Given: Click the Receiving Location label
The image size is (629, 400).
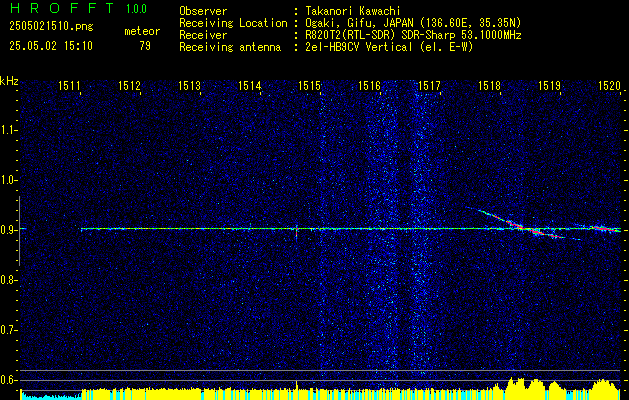Looking at the screenshot, I should [233, 23].
